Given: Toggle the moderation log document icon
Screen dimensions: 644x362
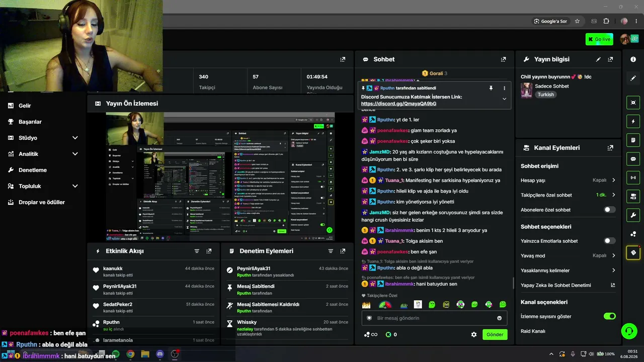Looking at the screenshot, I should pyautogui.click(x=633, y=140).
